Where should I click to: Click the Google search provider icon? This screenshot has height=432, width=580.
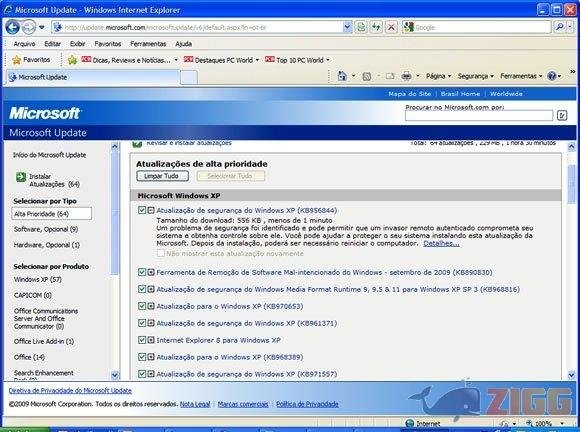[409, 27]
